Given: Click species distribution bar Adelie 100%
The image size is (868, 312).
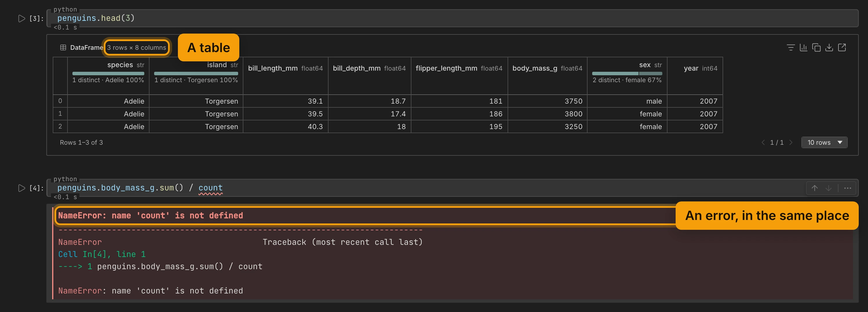Looking at the screenshot, I should [x=108, y=74].
